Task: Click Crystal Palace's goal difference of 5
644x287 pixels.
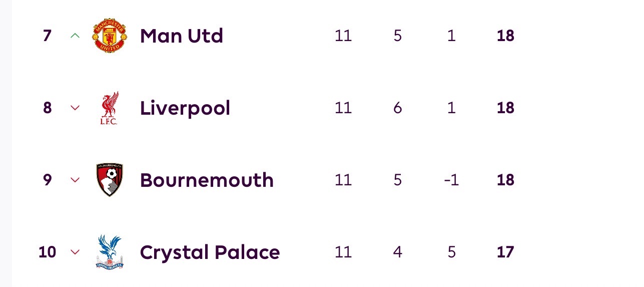Action: point(451,252)
